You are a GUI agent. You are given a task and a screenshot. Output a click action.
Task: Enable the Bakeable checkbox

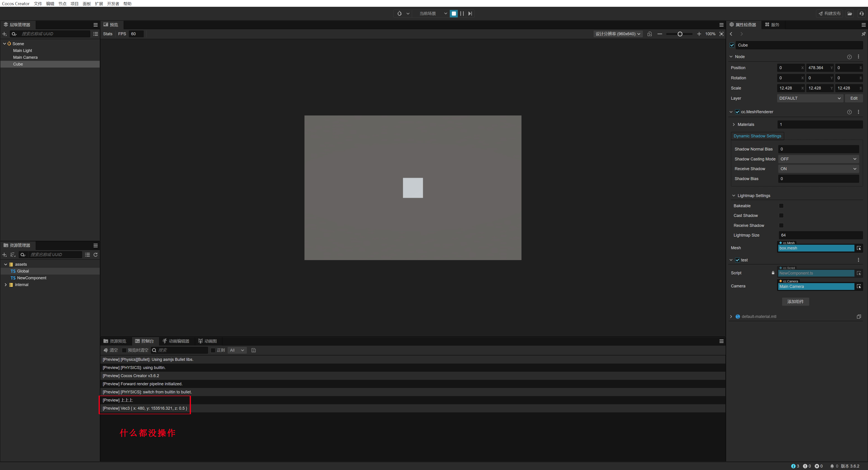coord(781,206)
